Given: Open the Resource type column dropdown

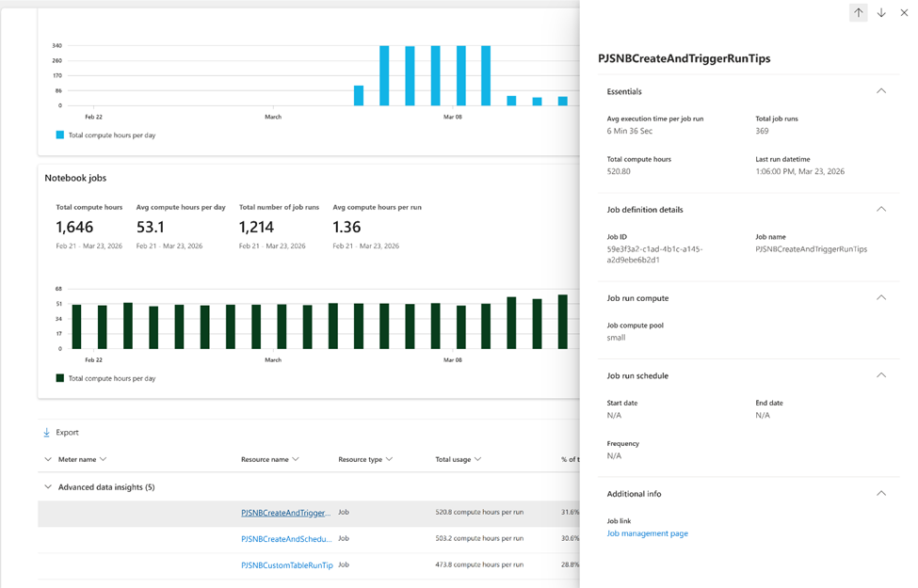Looking at the screenshot, I should (390, 459).
